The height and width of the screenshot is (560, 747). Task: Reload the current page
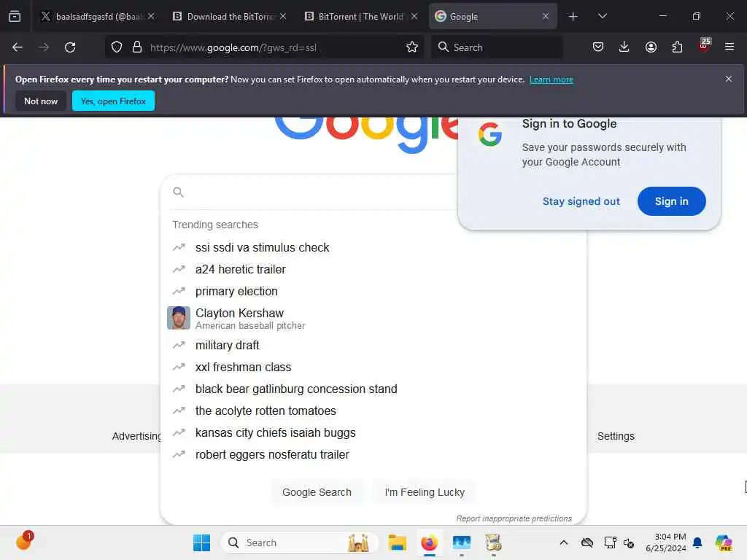point(70,47)
